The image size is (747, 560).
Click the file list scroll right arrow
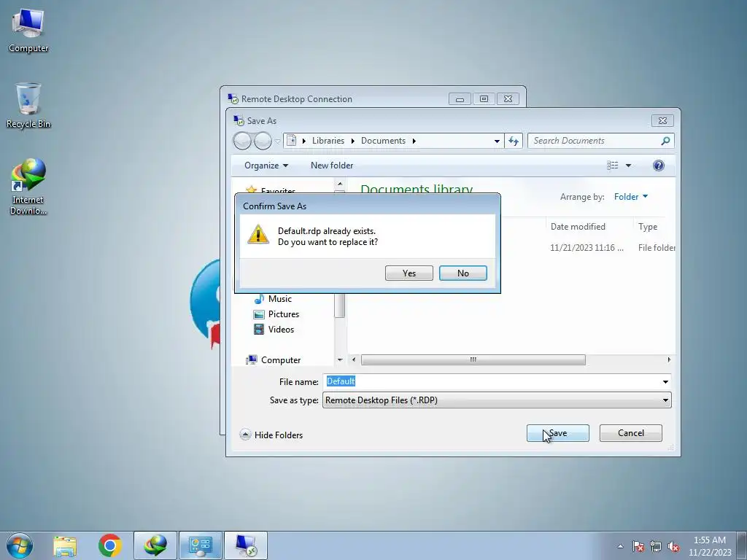(669, 359)
